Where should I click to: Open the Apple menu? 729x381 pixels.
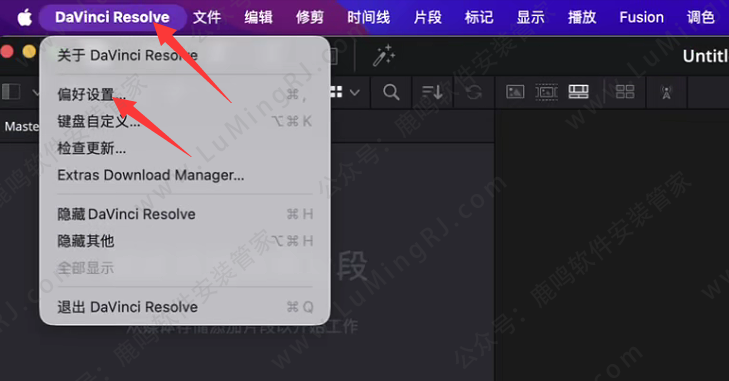25,18
